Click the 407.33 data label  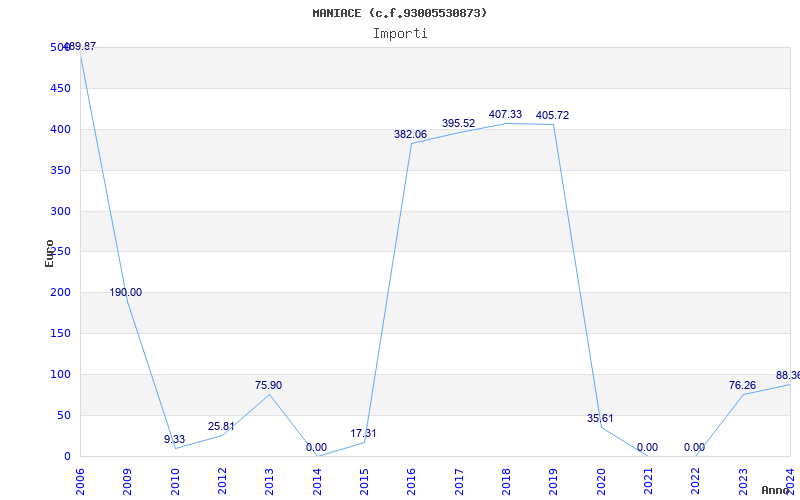(x=505, y=114)
